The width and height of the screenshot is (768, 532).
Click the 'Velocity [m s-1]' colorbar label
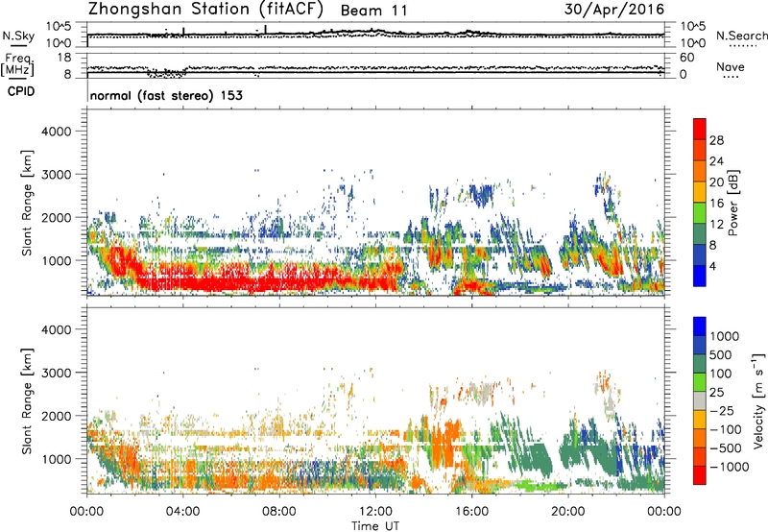pos(758,400)
